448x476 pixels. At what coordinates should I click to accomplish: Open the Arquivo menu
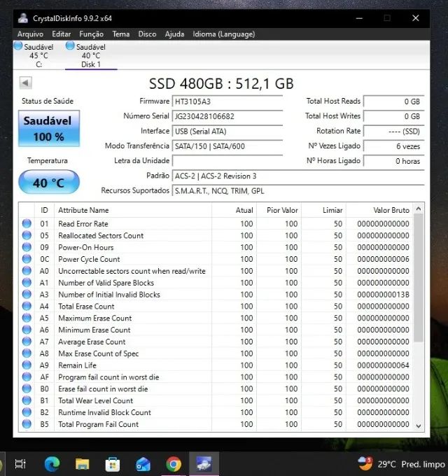tap(30, 34)
